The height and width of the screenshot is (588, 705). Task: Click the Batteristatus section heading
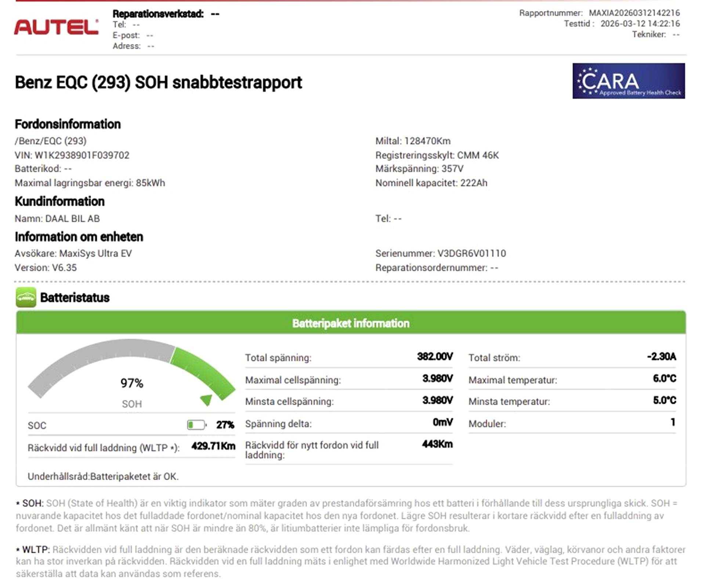[x=75, y=297]
